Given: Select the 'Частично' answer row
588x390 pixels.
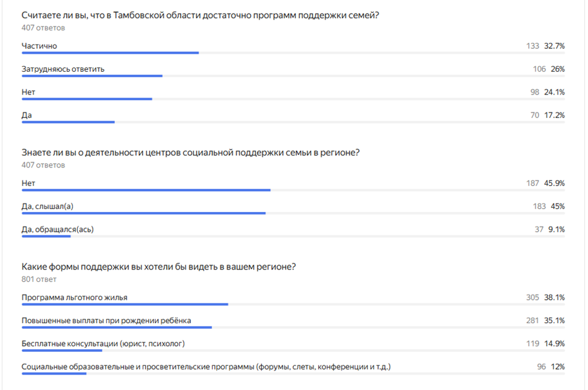Looking at the screenshot, I should [x=293, y=48].
